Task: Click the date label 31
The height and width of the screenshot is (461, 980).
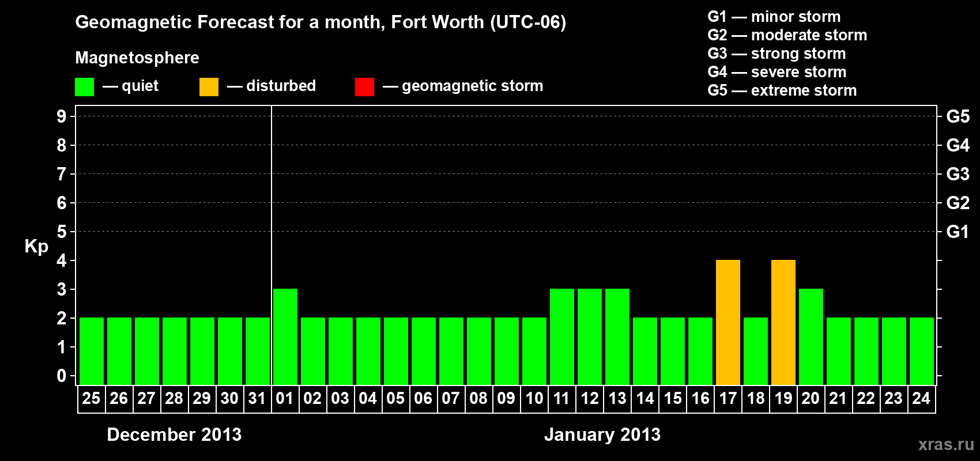Action: tap(257, 398)
